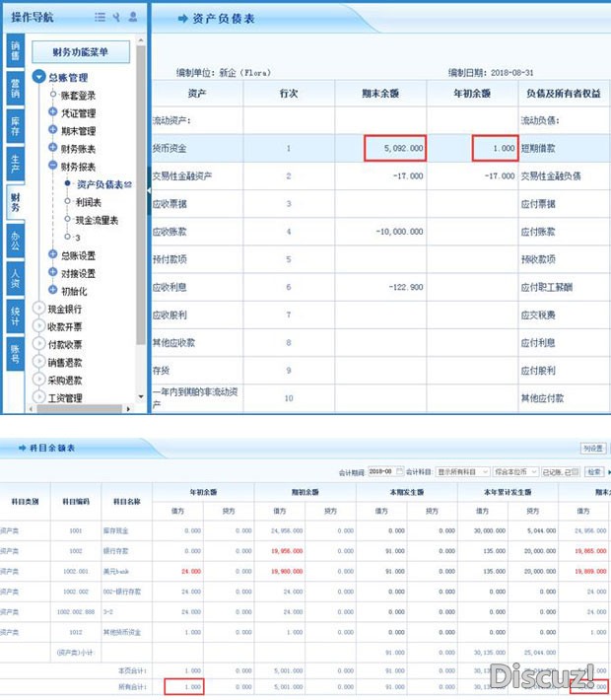Expand the 销售退款 menu group
Image resolution: width=611 pixels, height=700 pixels.
click(39, 362)
